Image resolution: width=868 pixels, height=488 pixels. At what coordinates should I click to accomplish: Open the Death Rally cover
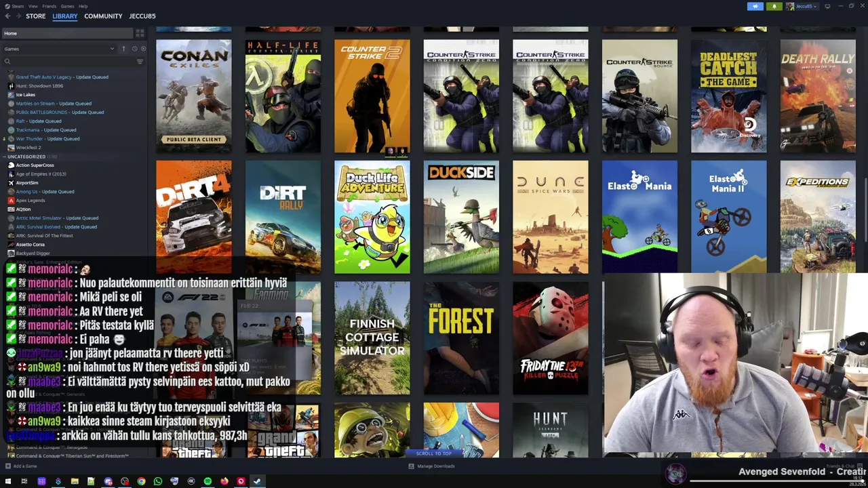tap(818, 96)
